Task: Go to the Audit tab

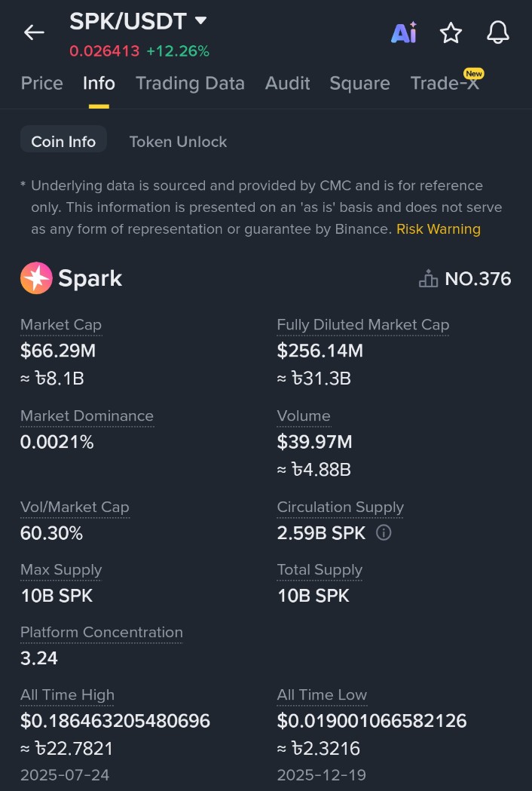Action: pyautogui.click(x=287, y=83)
